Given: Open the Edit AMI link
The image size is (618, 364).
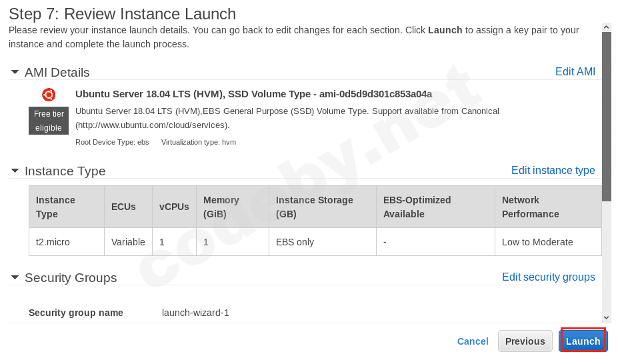Looking at the screenshot, I should [x=575, y=71].
